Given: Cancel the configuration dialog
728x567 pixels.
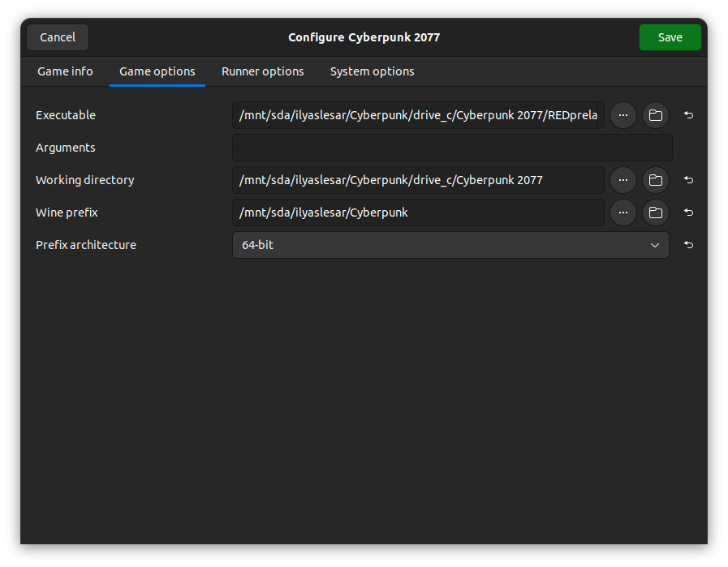Looking at the screenshot, I should [58, 37].
